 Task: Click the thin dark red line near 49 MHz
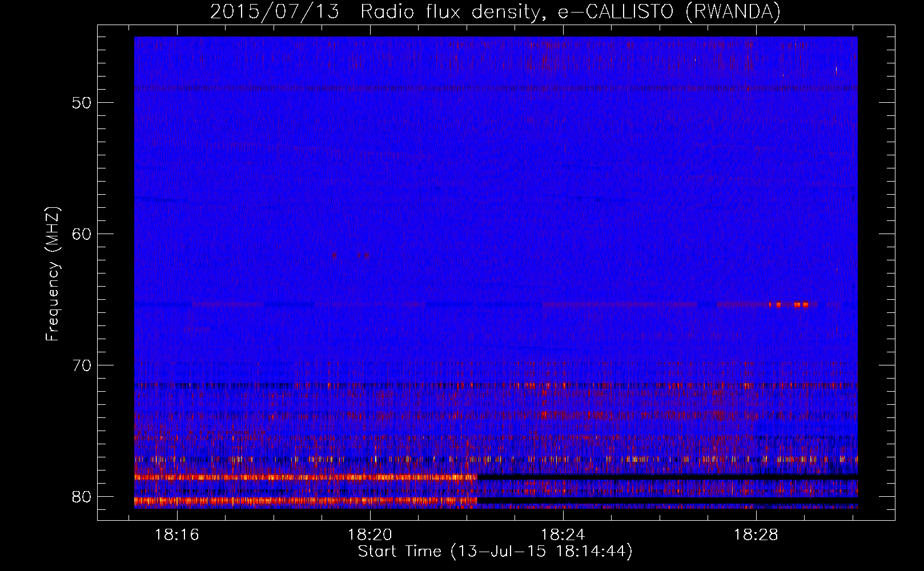491,88
